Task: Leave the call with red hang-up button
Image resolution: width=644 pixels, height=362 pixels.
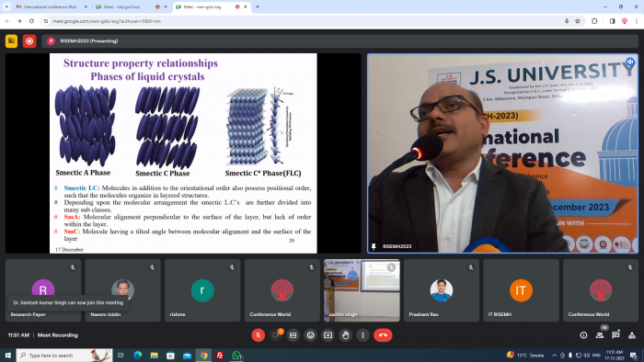Action: click(x=383, y=335)
